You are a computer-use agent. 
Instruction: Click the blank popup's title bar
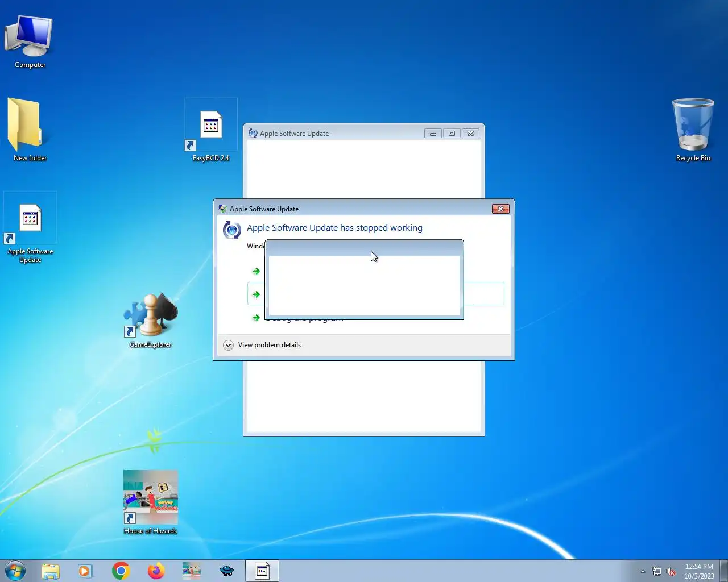364,248
